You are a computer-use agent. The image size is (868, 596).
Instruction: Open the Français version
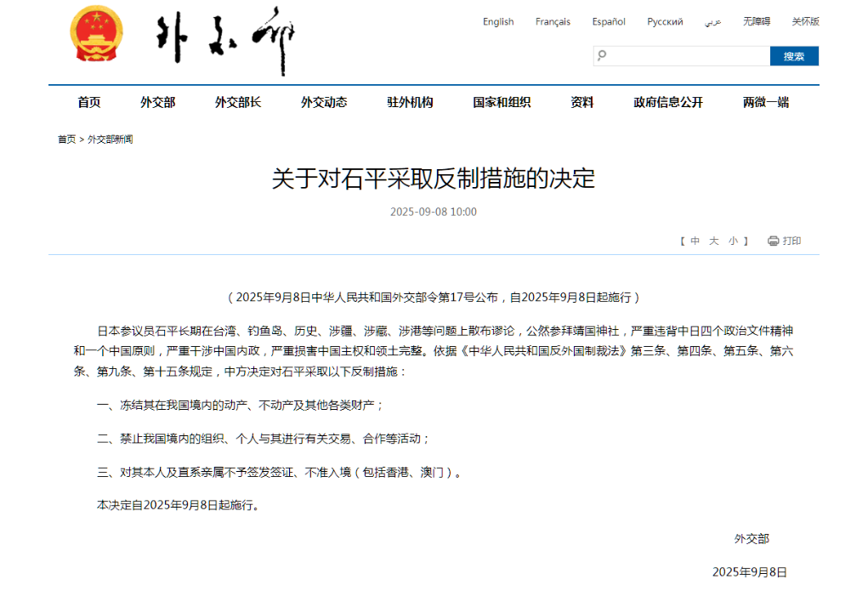[553, 22]
